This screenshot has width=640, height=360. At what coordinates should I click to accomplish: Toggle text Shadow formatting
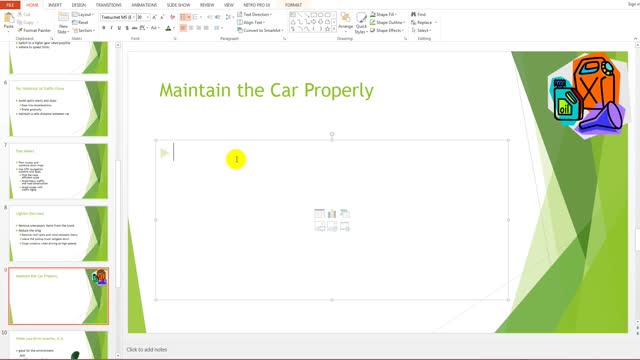127,28
